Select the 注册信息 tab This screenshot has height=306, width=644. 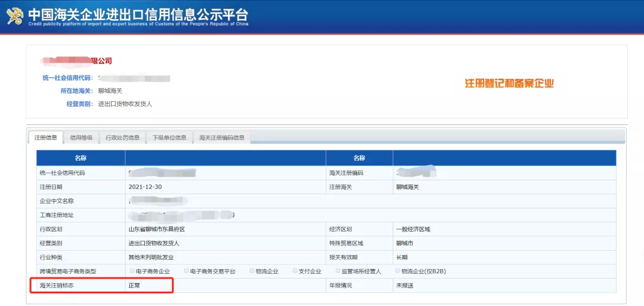coord(46,138)
